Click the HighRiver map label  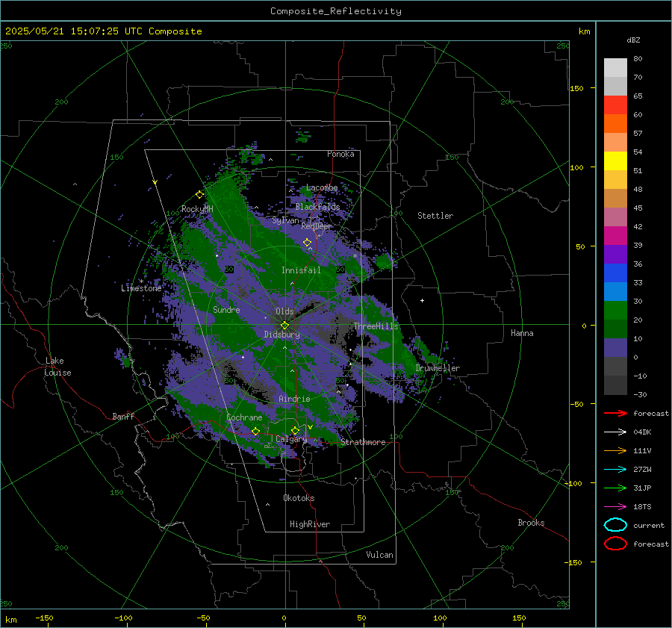pyautogui.click(x=310, y=524)
